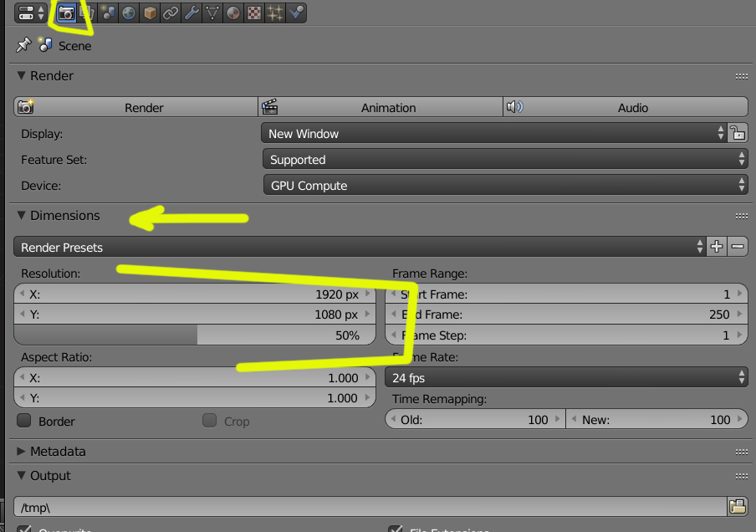Viewport: 756px width, 532px height.
Task: Select the Render properties tab (camera icon)
Action: tap(66, 13)
